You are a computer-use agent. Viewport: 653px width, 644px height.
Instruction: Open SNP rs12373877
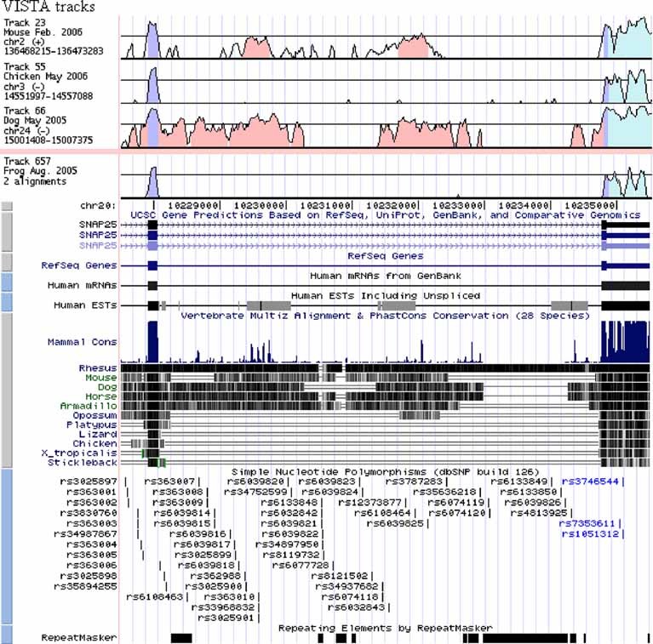pos(369,503)
